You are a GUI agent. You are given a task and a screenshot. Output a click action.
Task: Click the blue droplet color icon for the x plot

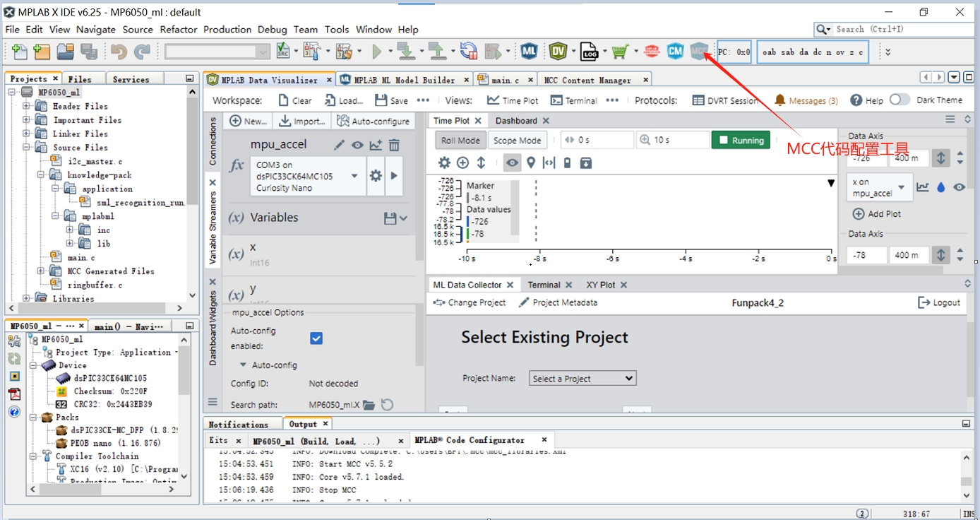(940, 187)
